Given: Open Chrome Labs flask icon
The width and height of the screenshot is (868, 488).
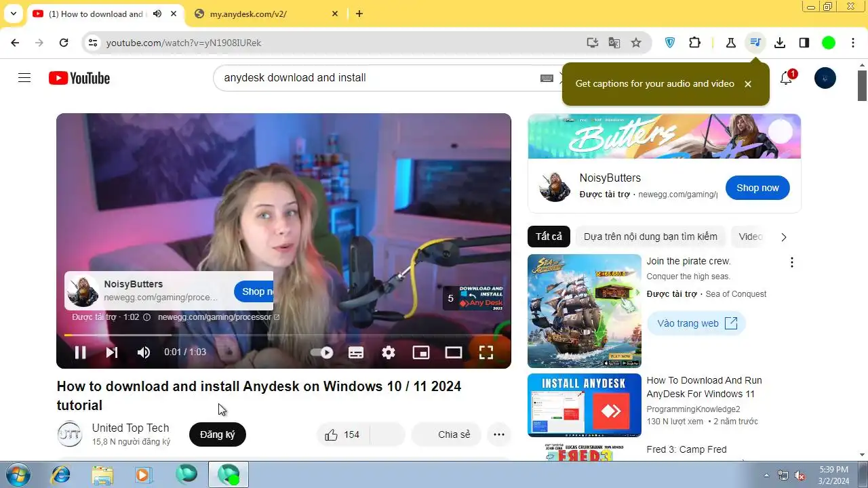Looking at the screenshot, I should tap(730, 43).
